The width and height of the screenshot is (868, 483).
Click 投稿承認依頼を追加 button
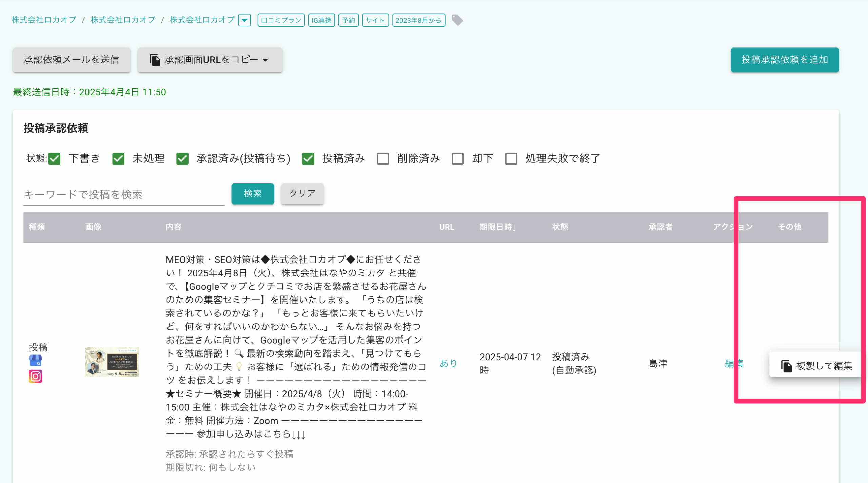[785, 60]
